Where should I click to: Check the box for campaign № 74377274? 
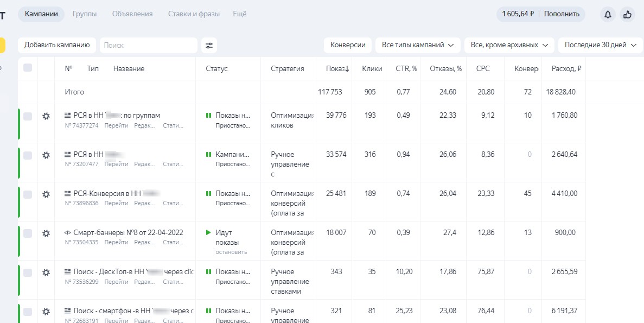pos(28,116)
